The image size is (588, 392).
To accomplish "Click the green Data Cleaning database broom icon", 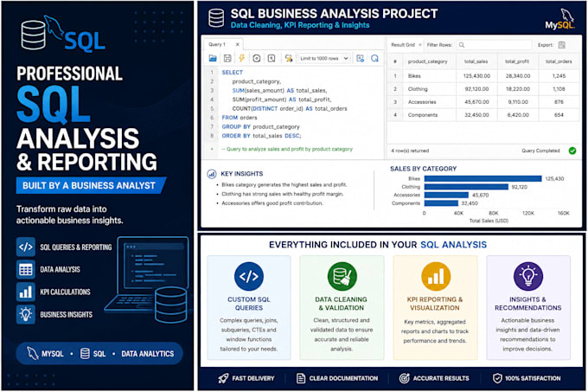I will [342, 277].
